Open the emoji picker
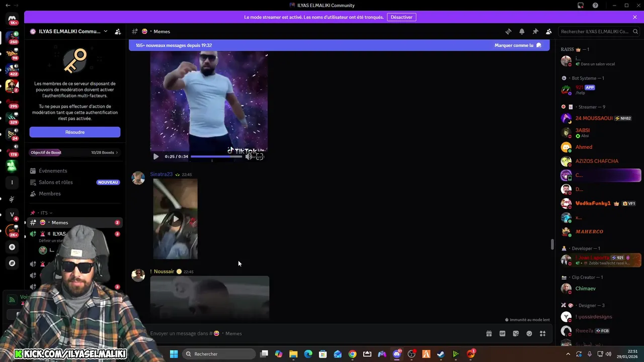Viewport: 644px width, 362px height. [529, 333]
